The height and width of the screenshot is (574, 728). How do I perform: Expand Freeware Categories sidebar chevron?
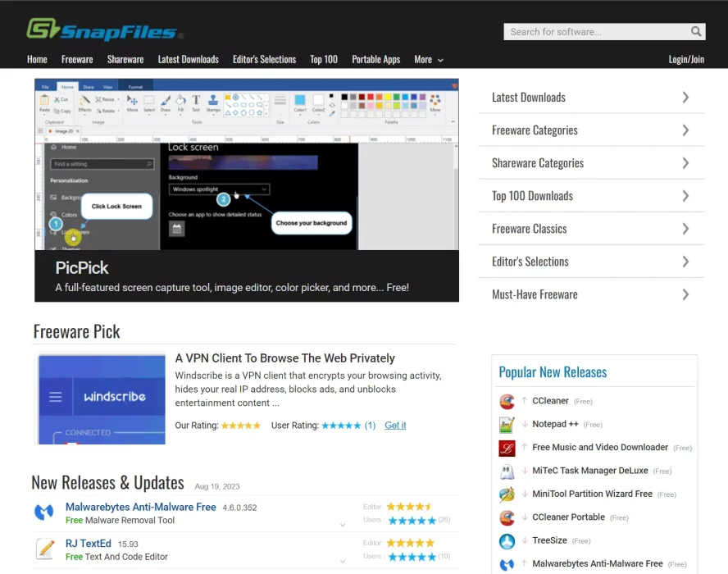685,130
